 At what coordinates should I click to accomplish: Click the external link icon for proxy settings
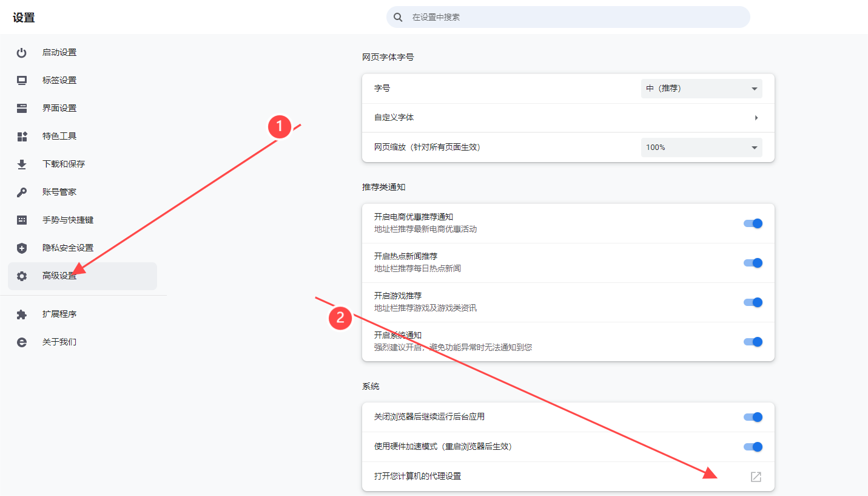(x=755, y=477)
